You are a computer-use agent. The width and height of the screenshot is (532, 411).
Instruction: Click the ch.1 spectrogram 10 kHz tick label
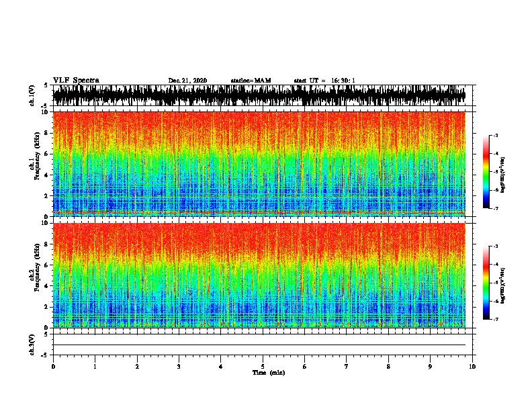coord(46,112)
